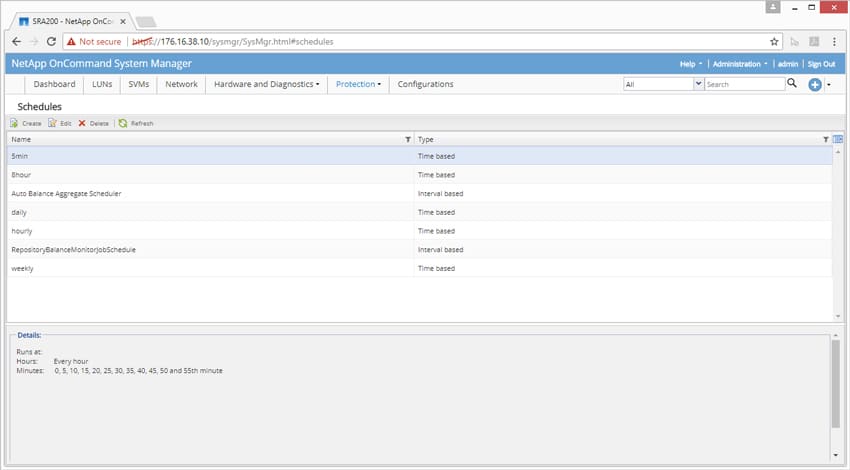850x470 pixels.
Task: Open the Help menu
Action: (x=691, y=64)
